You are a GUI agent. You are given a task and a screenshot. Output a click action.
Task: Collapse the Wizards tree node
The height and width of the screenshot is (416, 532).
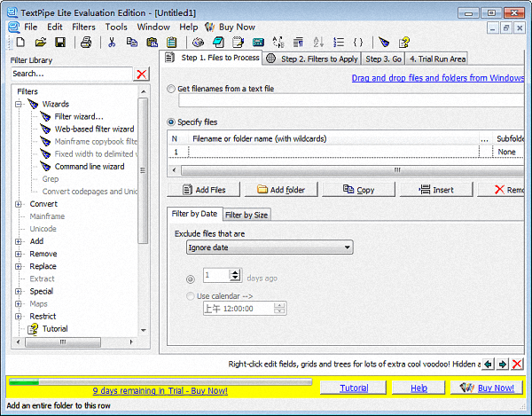click(18, 104)
